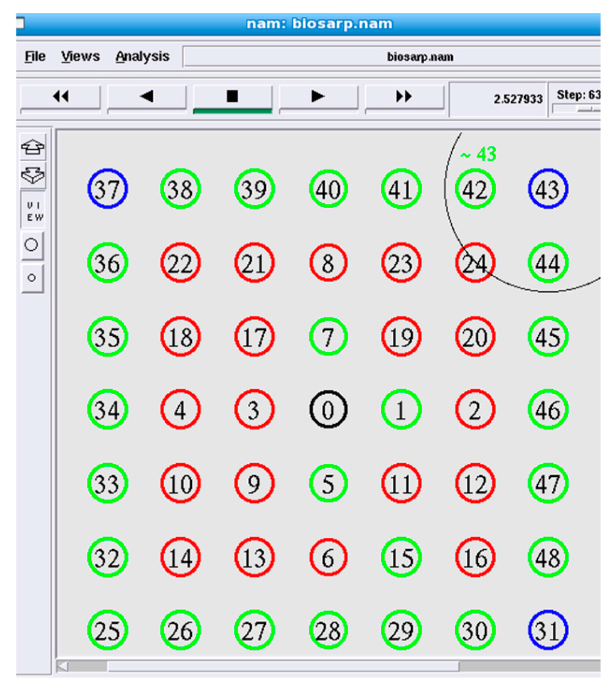
Task: Select green node 40
Action: coord(328,189)
